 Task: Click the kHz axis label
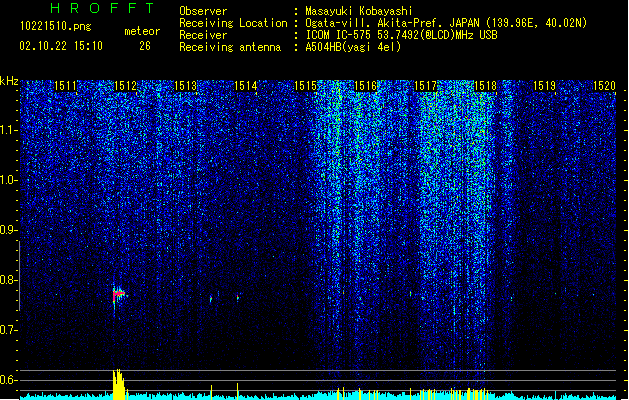pos(9,81)
